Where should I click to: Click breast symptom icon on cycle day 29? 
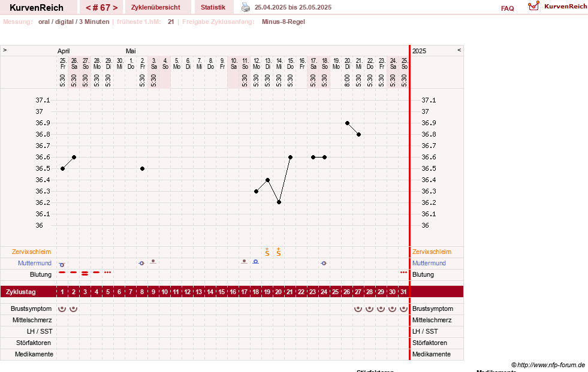[381, 309]
